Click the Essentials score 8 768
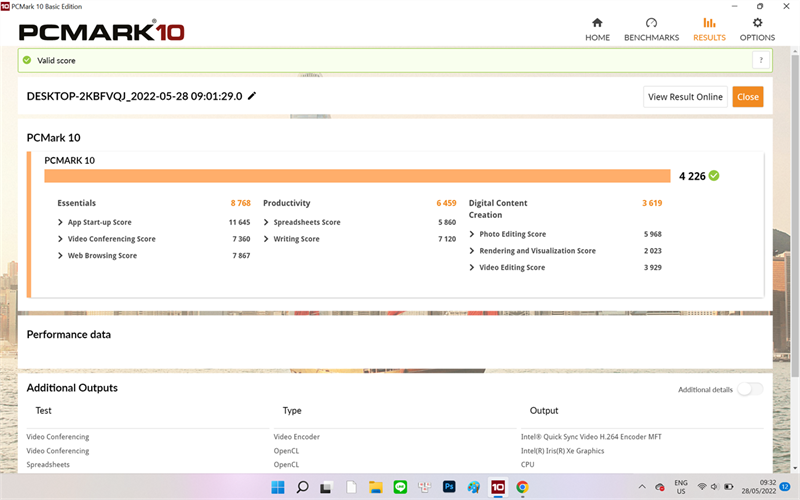The image size is (800, 500). tap(240, 203)
